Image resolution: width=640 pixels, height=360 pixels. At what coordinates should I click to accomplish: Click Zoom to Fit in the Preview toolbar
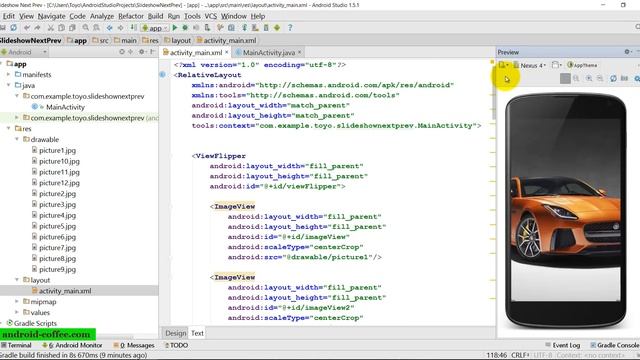[x=565, y=78]
